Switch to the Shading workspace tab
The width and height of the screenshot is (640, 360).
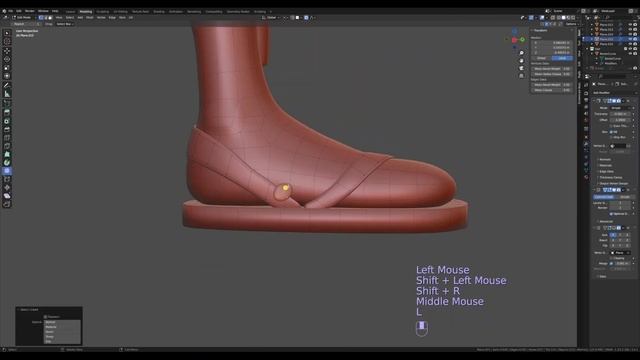[x=159, y=11]
